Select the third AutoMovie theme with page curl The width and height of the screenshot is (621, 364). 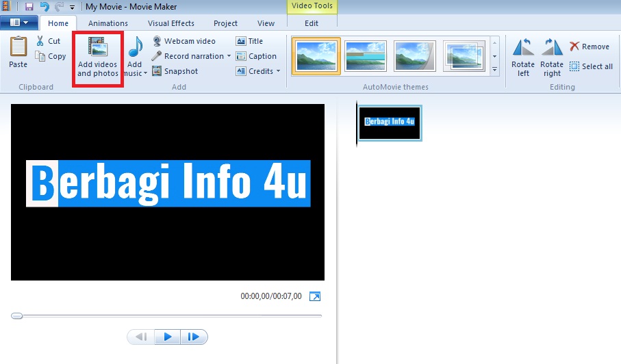point(415,56)
